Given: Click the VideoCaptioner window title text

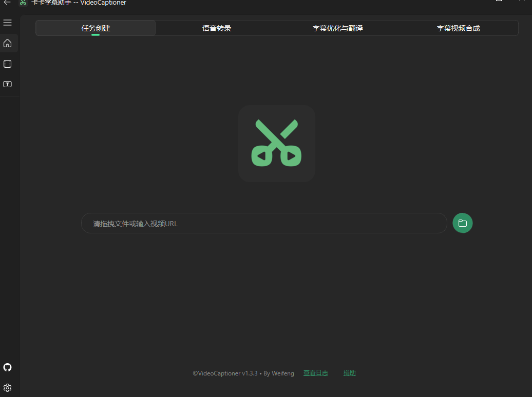Looking at the screenshot, I should [x=79, y=3].
